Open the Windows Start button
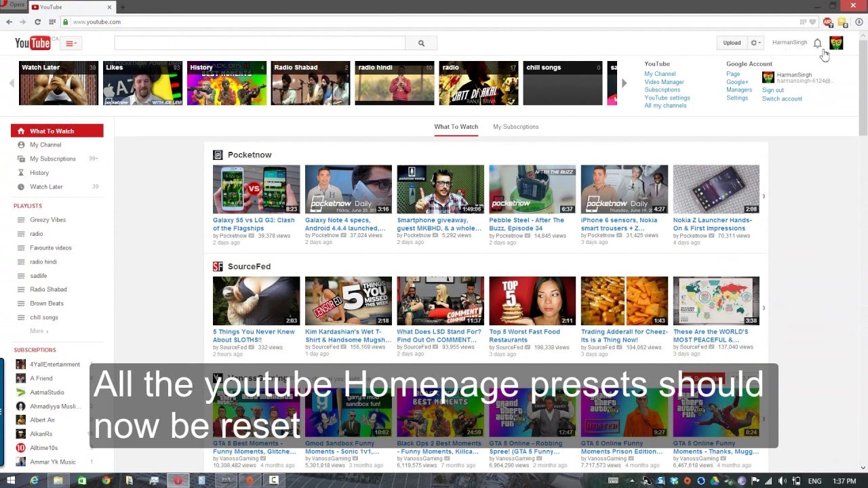 pyautogui.click(x=10, y=481)
